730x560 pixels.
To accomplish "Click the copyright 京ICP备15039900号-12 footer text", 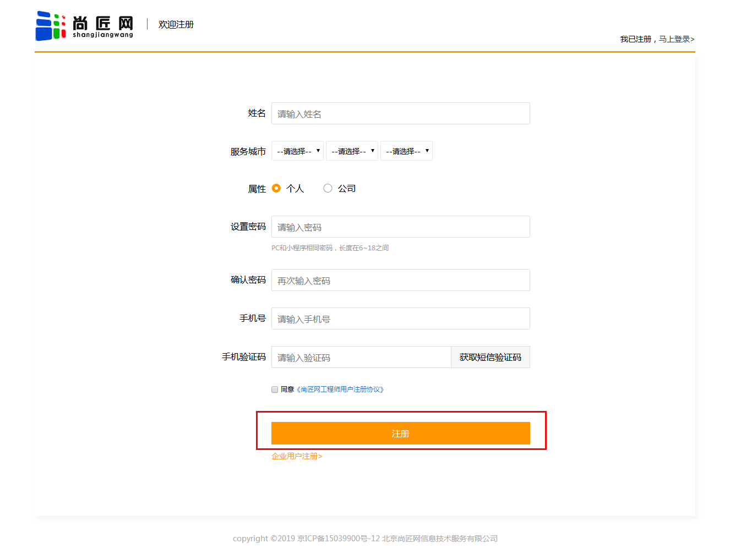I will pyautogui.click(x=365, y=539).
